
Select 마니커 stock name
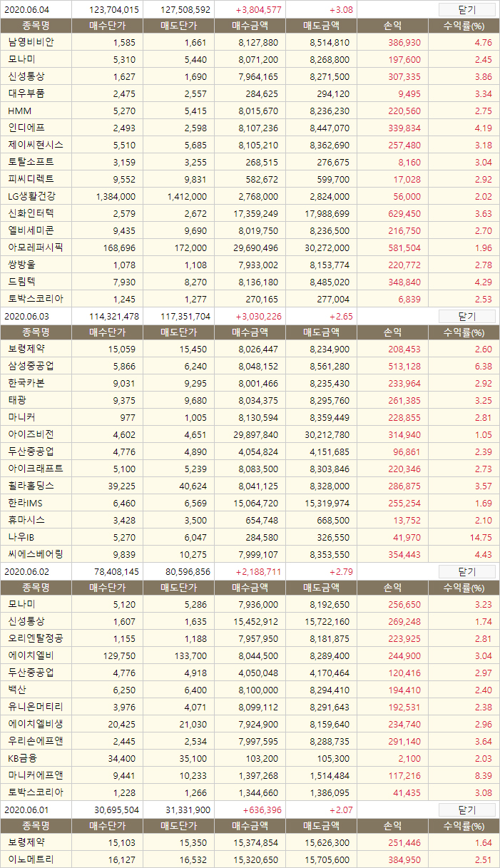(21, 417)
